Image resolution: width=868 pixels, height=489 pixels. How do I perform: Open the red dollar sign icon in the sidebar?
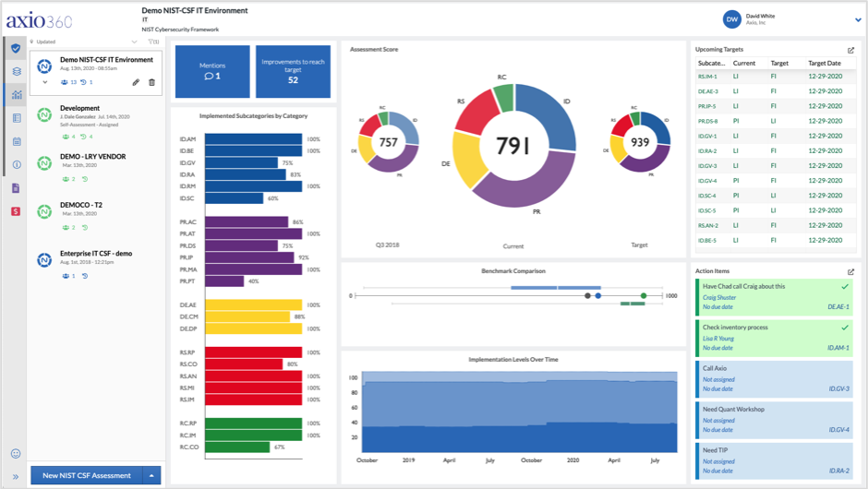16,211
